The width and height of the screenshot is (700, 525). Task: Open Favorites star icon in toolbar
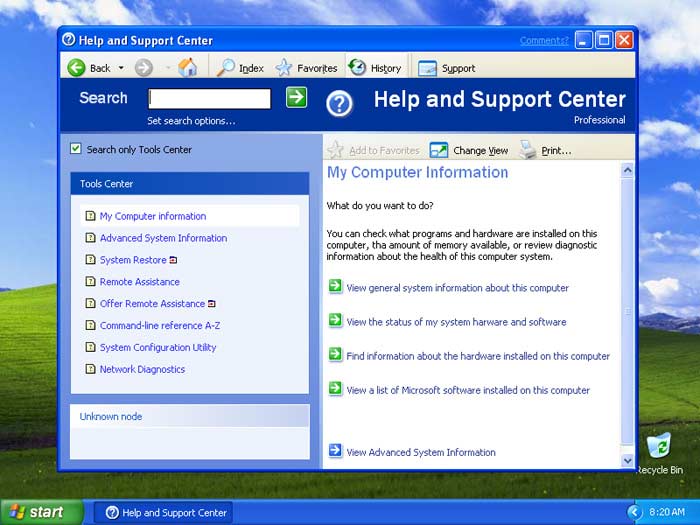pos(284,68)
